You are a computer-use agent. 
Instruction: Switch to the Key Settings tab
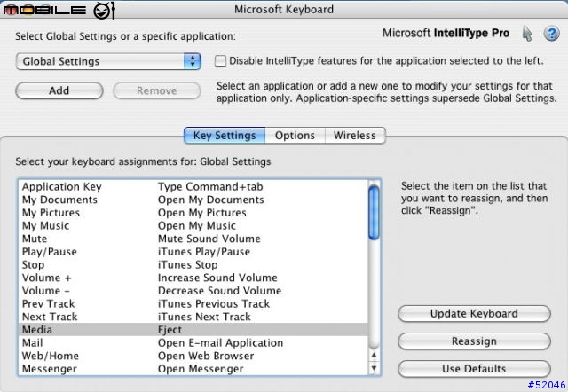225,136
